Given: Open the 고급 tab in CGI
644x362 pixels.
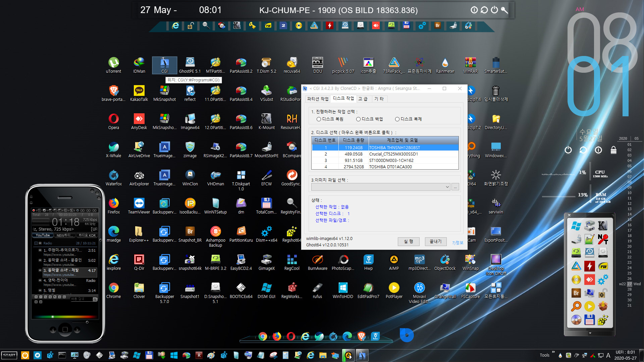Looking at the screenshot, I should [363, 99].
